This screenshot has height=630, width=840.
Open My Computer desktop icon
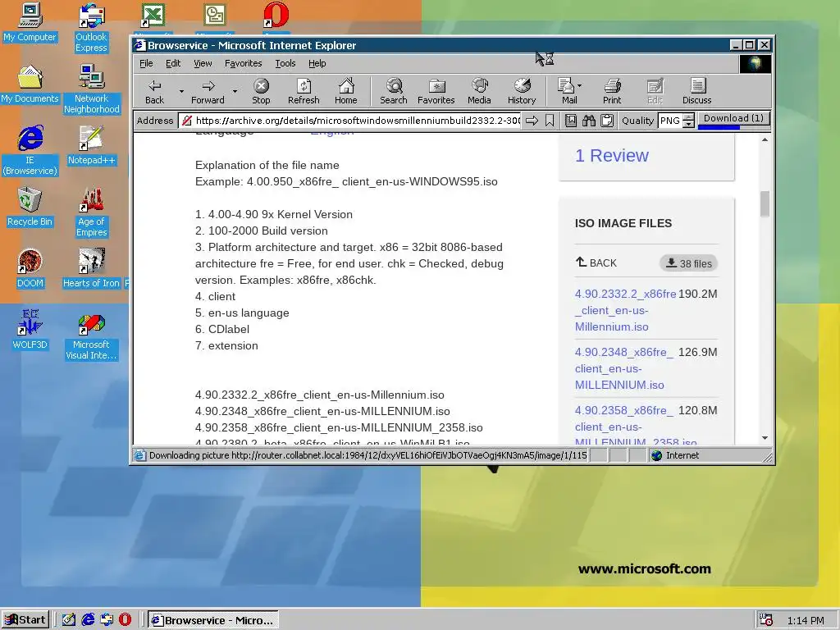point(30,22)
